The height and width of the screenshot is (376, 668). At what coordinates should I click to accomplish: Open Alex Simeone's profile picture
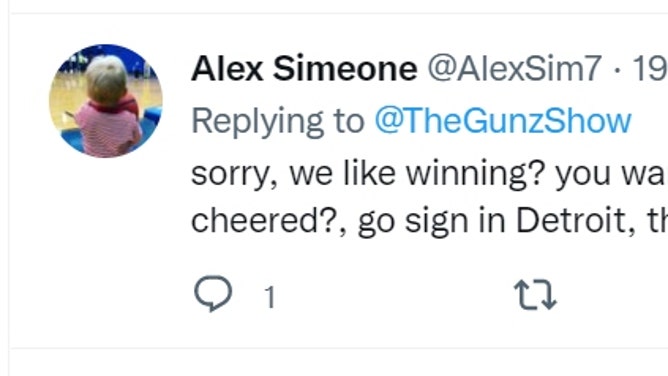pos(106,101)
